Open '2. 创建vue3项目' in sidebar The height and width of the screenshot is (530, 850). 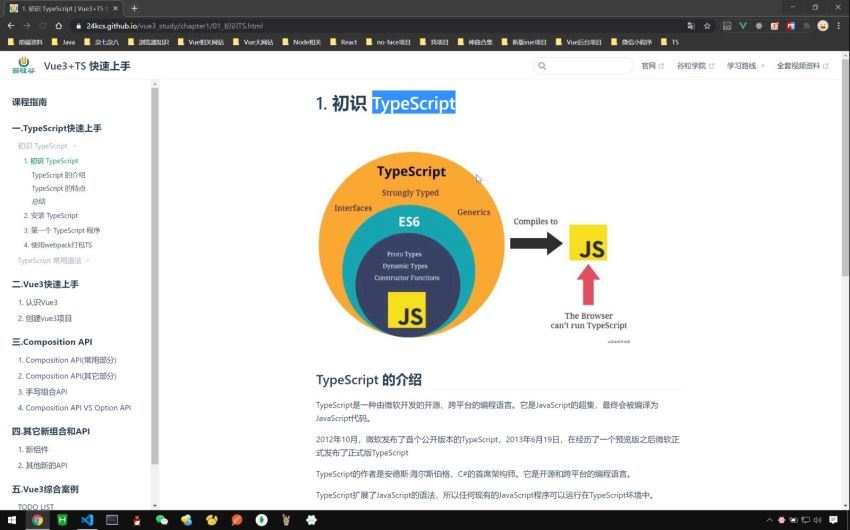[x=44, y=318]
